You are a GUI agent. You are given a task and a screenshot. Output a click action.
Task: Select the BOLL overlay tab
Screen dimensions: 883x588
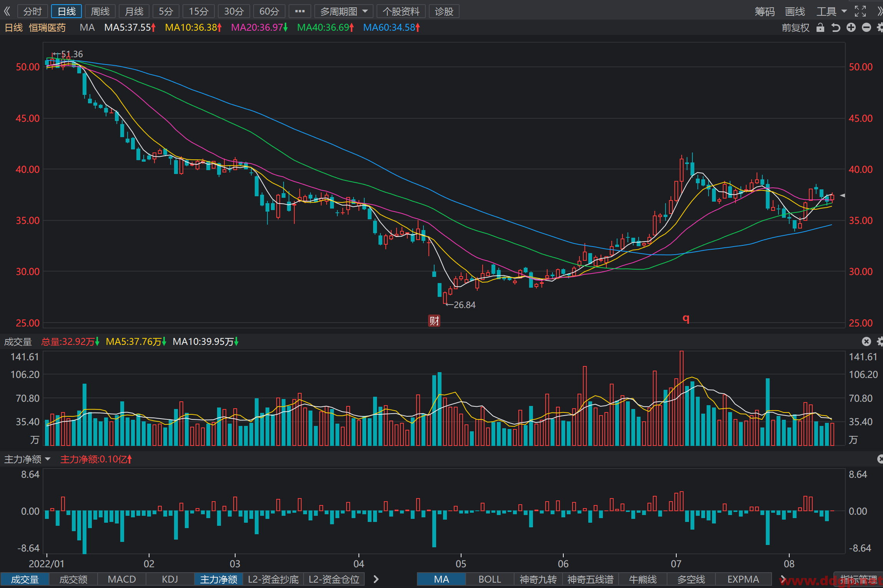point(490,579)
